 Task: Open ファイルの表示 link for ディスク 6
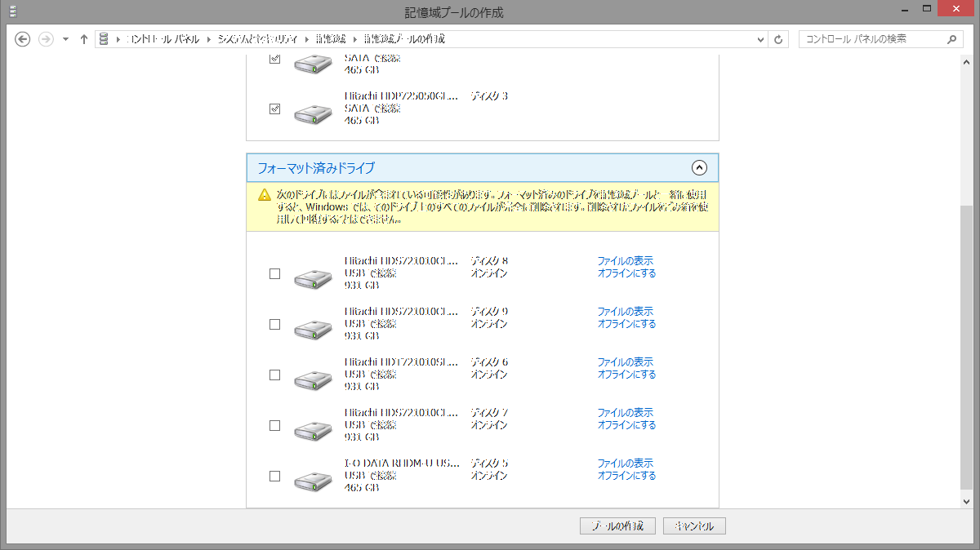(x=625, y=362)
